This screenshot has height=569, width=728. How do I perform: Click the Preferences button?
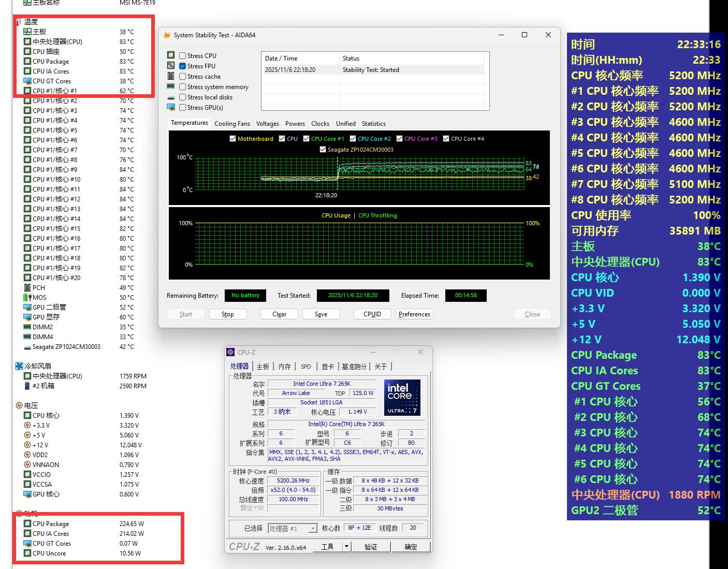[x=414, y=314]
